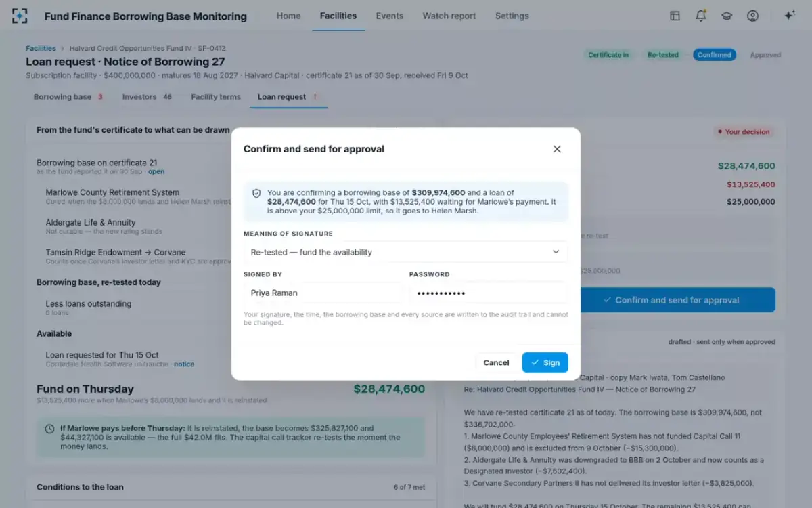
Task: Click the Re-tested step
Action: click(x=663, y=55)
